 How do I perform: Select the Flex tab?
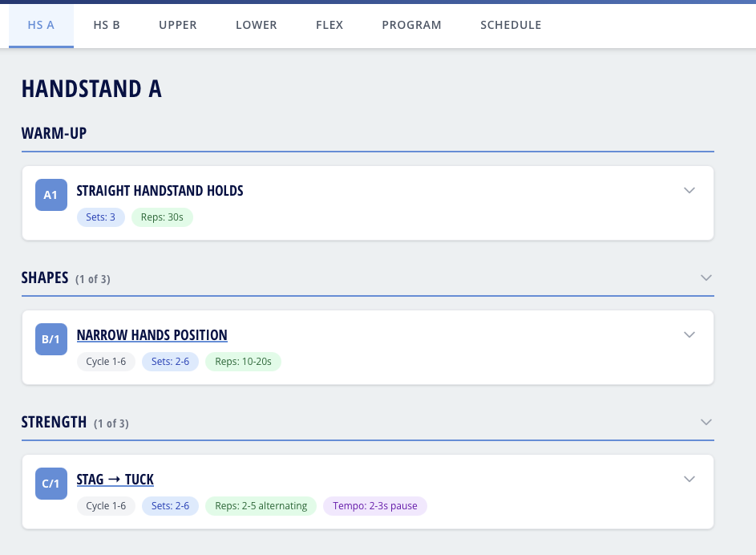pos(329,25)
